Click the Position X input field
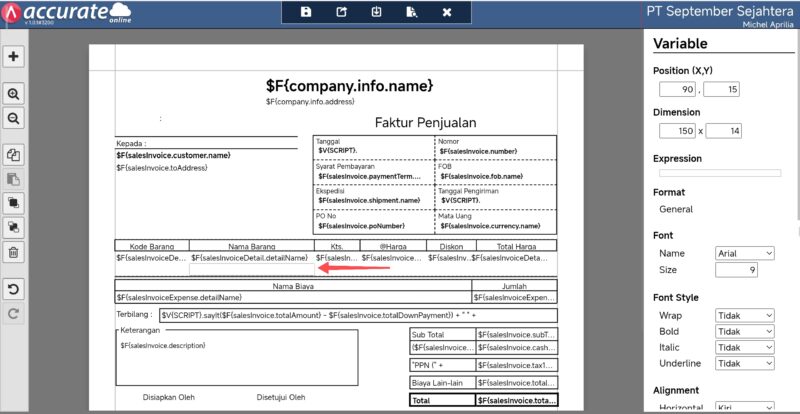 (x=675, y=91)
